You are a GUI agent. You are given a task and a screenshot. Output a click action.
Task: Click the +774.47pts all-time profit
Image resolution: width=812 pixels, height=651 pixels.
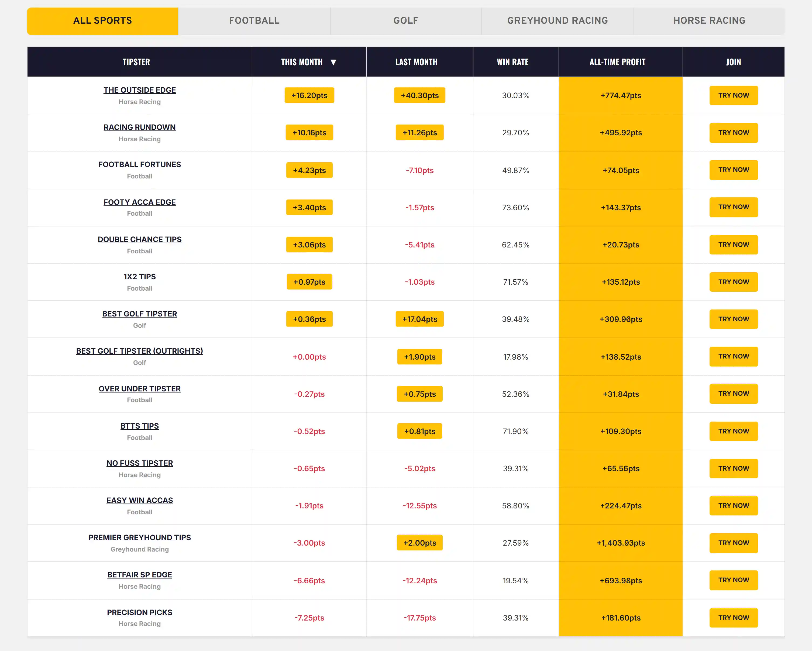pyautogui.click(x=621, y=95)
